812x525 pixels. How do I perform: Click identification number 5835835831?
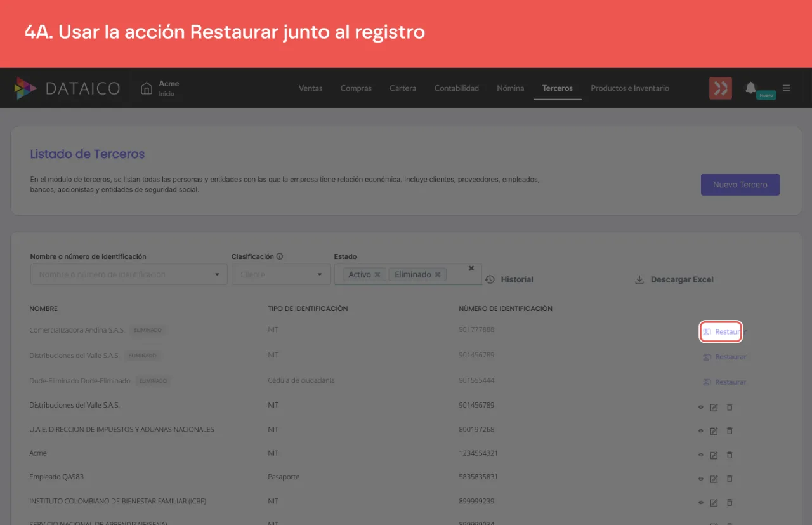point(478,477)
